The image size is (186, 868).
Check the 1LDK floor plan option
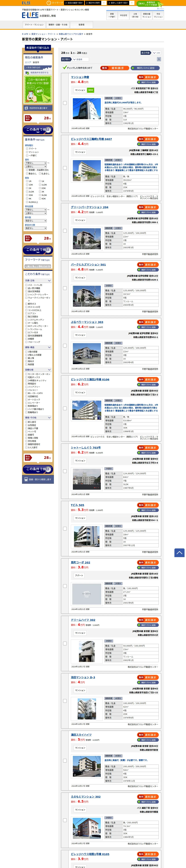click(x=40, y=185)
